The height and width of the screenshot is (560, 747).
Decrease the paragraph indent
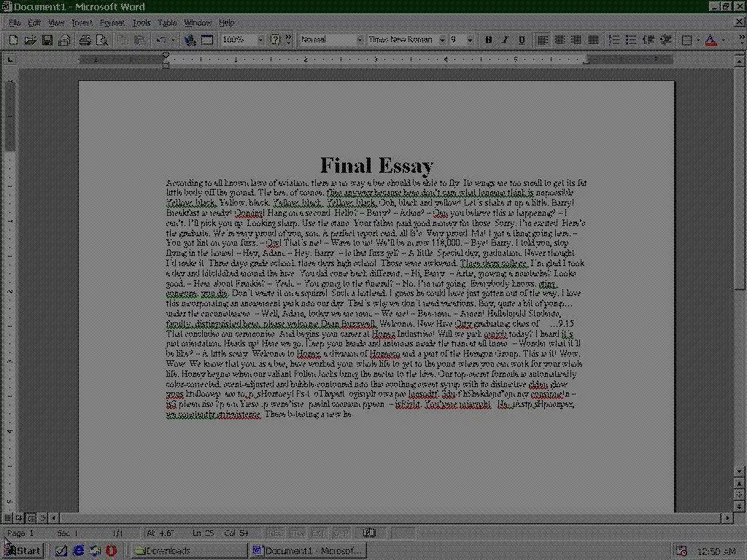coord(649,40)
